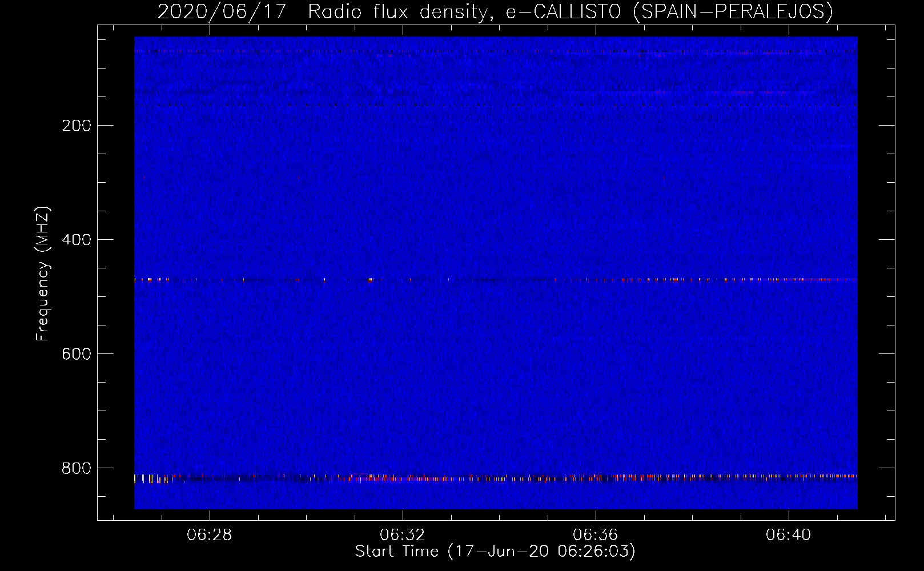Click the spectrogram data area
Image resolution: width=924 pixels, height=571 pixels.
pos(496,272)
